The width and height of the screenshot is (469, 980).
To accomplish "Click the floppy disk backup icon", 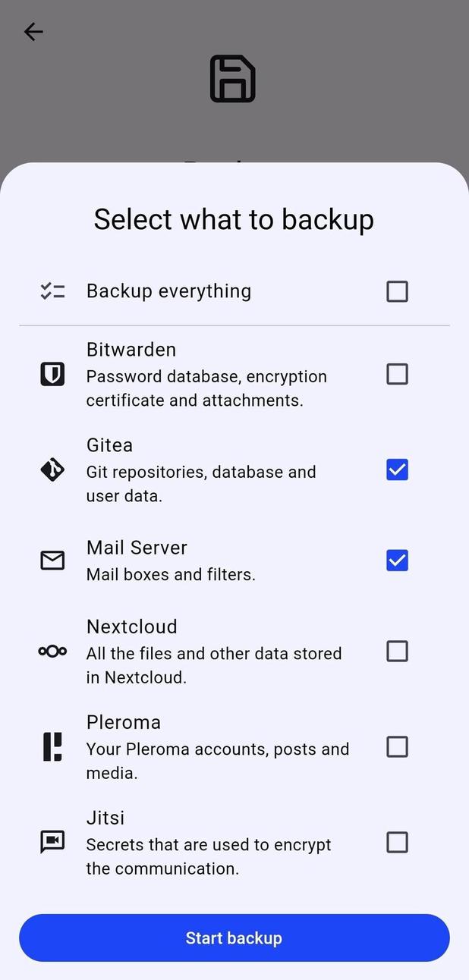I will click(233, 78).
